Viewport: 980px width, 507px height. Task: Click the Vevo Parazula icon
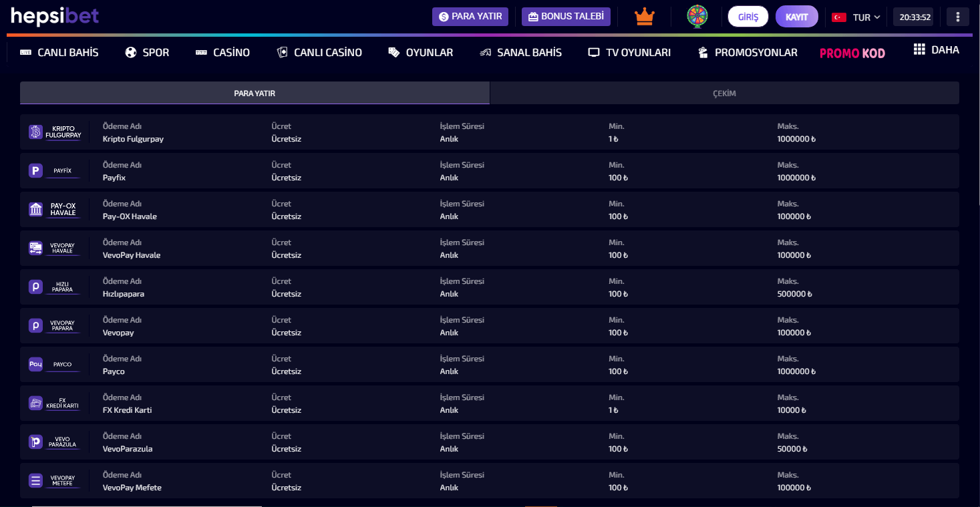[35, 442]
